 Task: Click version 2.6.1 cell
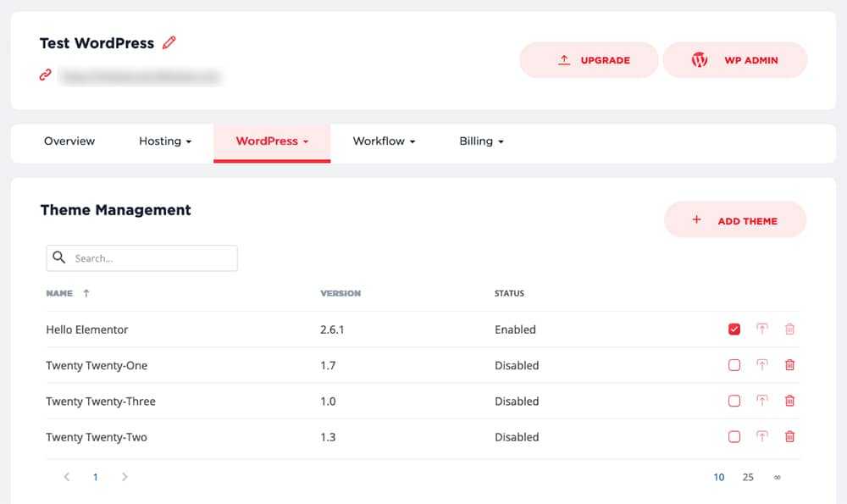332,330
